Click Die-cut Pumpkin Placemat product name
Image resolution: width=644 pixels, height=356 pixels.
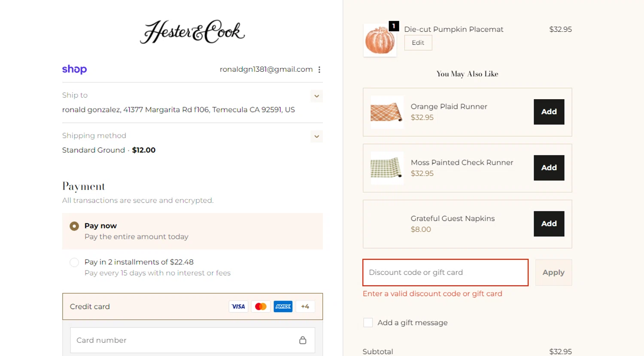tap(453, 29)
